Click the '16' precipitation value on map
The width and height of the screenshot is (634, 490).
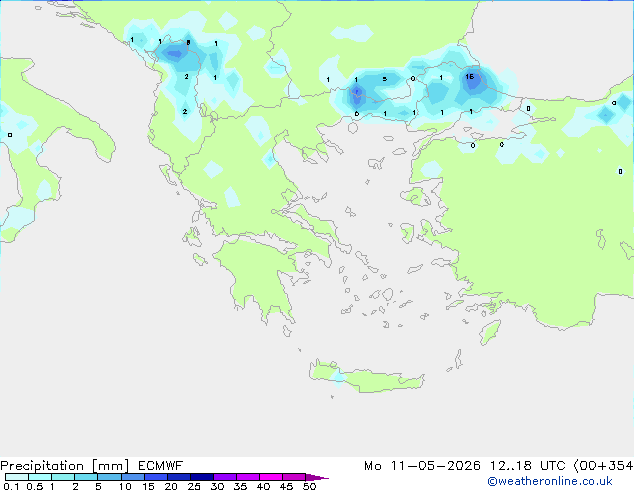pos(469,76)
